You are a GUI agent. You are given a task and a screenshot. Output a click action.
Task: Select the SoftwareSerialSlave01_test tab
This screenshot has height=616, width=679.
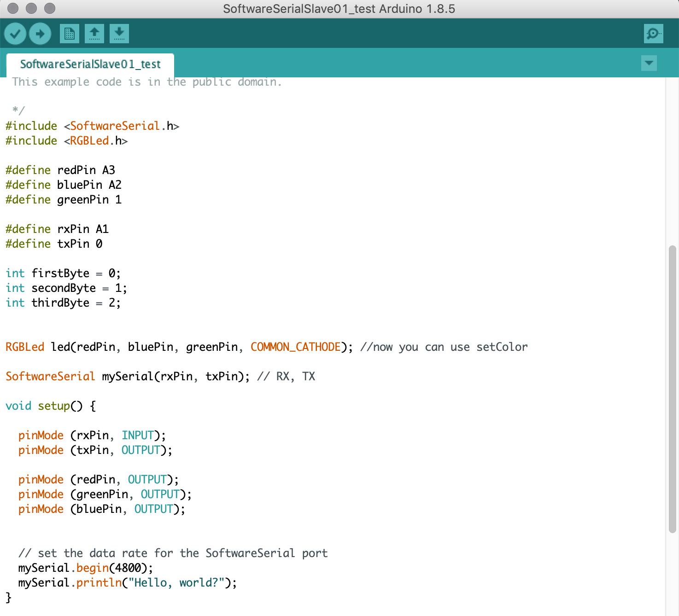pyautogui.click(x=90, y=64)
